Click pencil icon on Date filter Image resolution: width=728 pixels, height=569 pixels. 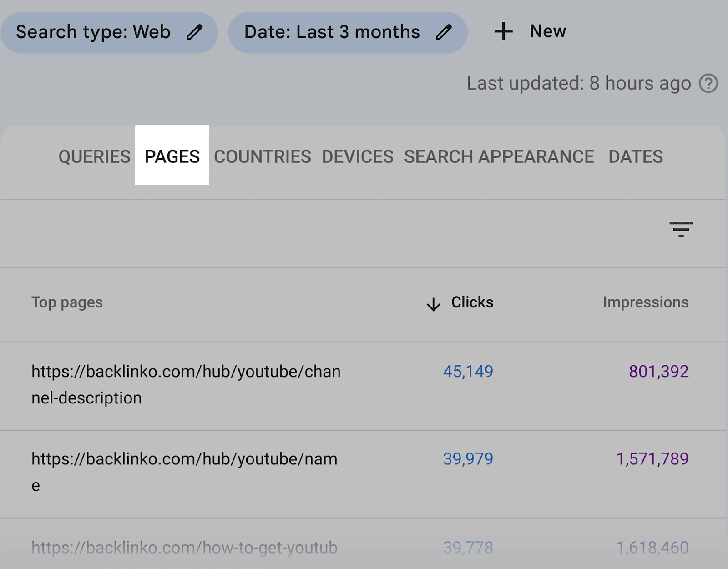[444, 32]
